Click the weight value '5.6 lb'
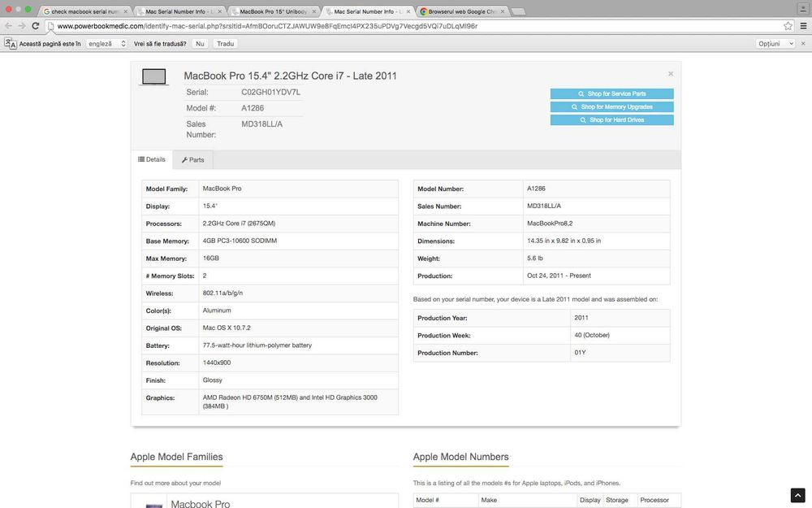This screenshot has width=812, height=508. pos(535,258)
